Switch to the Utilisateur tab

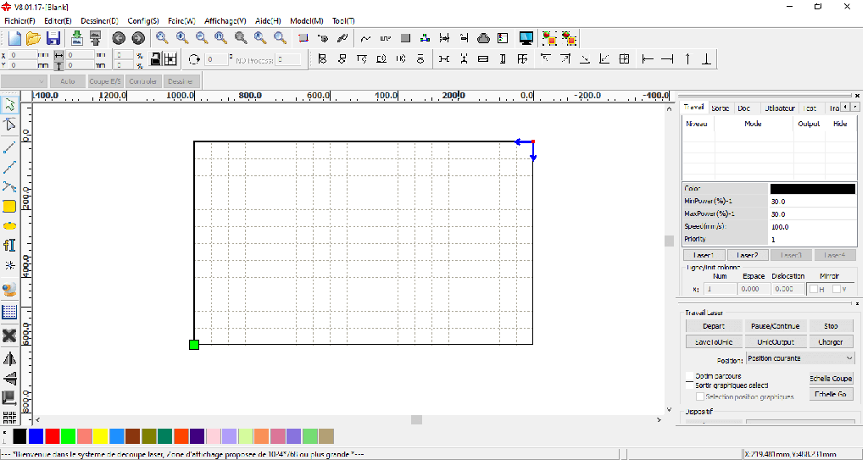pyautogui.click(x=778, y=108)
